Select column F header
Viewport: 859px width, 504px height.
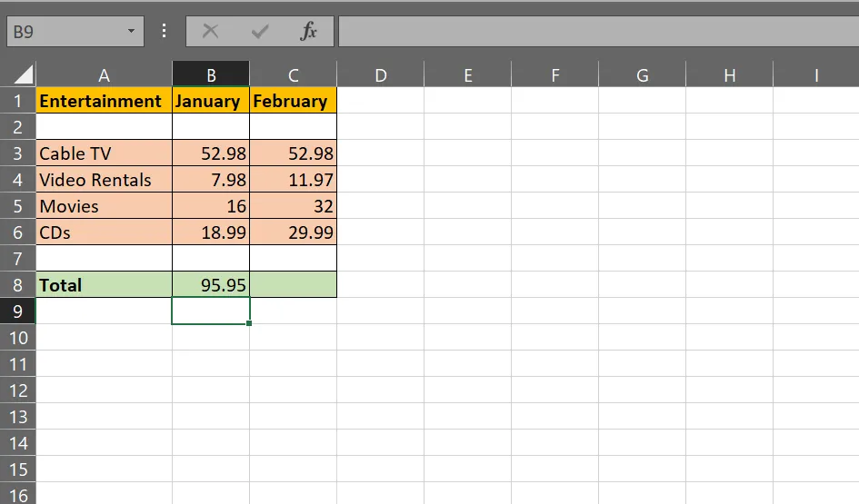pos(555,74)
